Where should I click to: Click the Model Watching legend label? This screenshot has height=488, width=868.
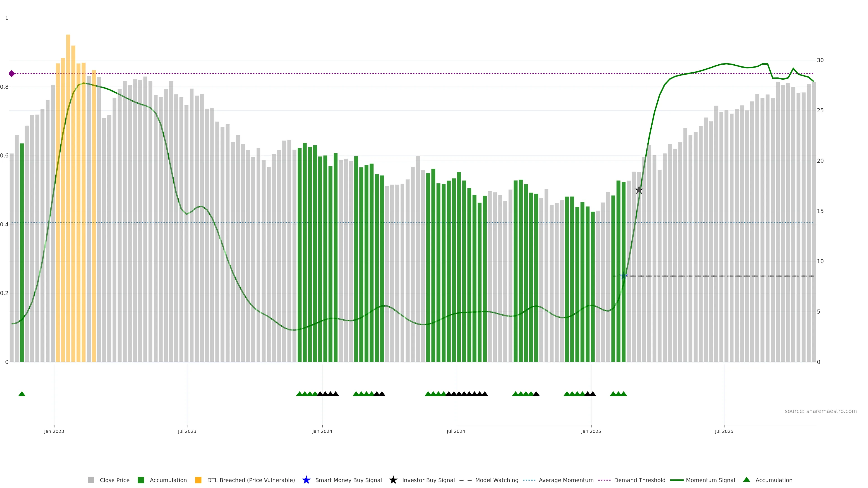pyautogui.click(x=496, y=480)
